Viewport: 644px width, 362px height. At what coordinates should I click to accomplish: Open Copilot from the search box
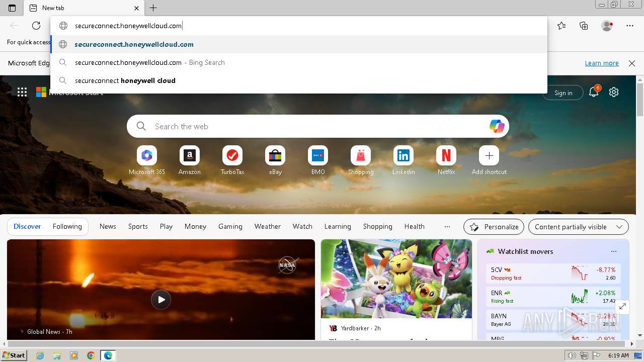click(497, 126)
